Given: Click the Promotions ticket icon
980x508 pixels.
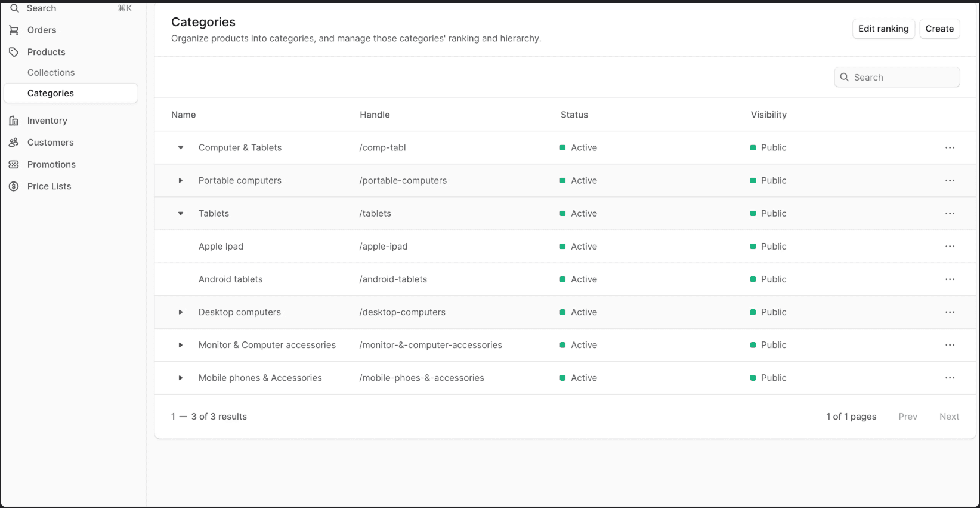Looking at the screenshot, I should tap(14, 164).
